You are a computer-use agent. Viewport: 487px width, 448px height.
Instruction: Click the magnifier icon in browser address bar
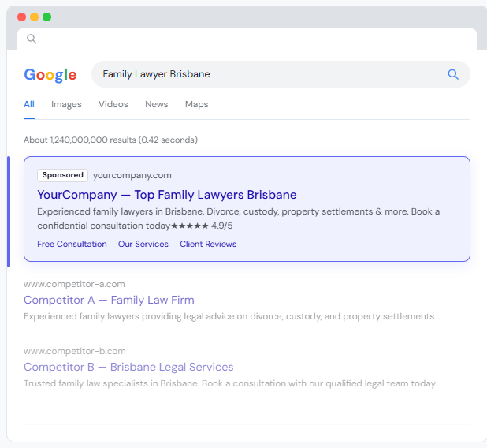tap(32, 39)
